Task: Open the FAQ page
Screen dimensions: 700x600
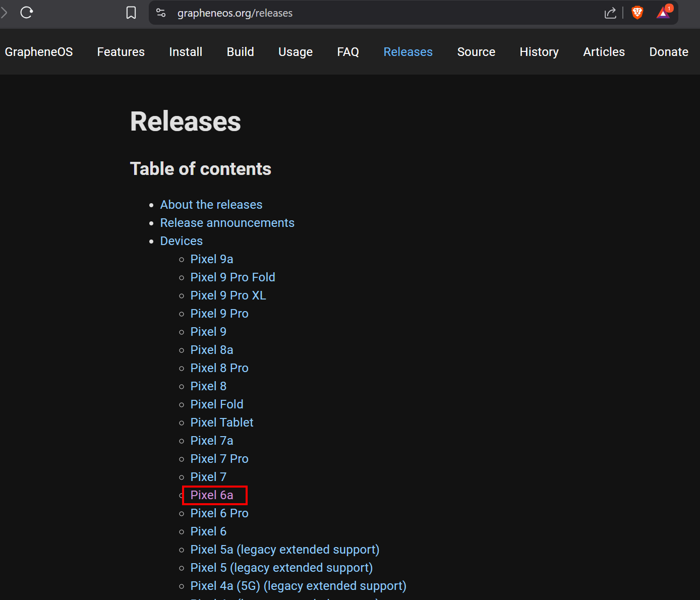Action: coord(348,52)
